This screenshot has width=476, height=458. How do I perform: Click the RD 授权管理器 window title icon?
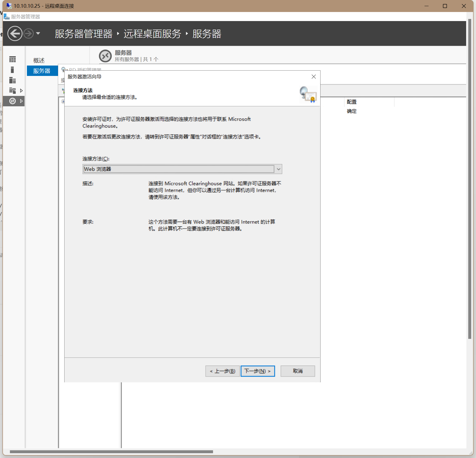63,69
